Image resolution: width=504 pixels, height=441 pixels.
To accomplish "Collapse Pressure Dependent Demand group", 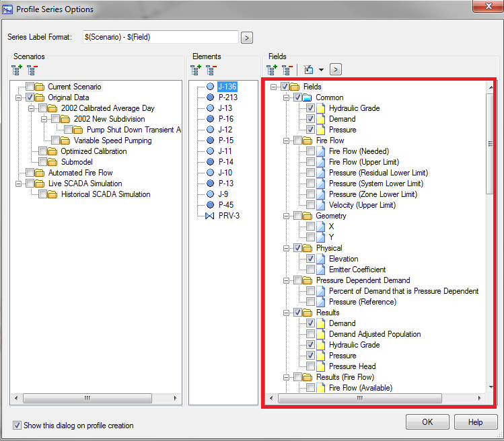I will [x=286, y=280].
